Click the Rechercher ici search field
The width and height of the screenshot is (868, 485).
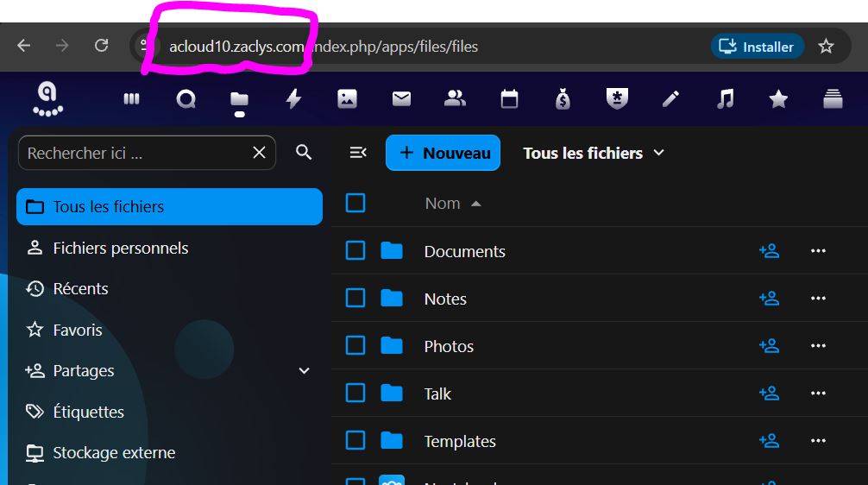(137, 153)
